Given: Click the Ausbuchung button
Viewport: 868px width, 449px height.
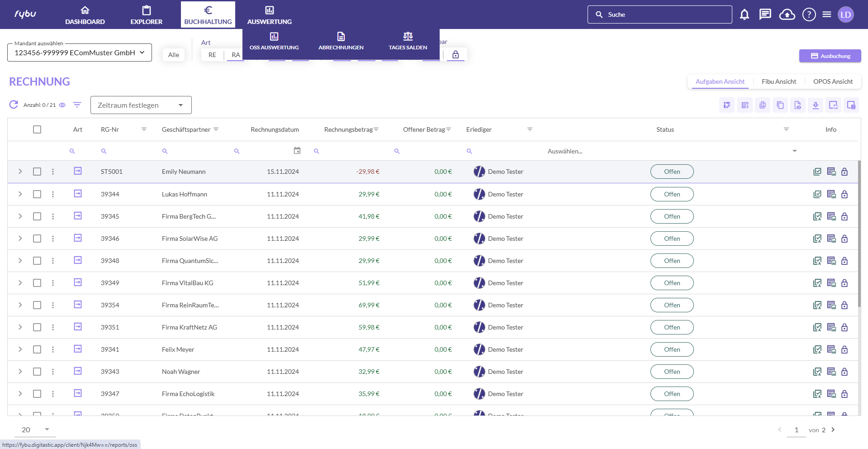Looking at the screenshot, I should tap(830, 56).
